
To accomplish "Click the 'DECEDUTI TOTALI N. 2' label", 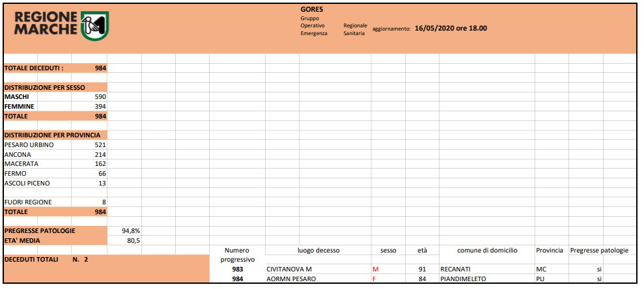I will [x=46, y=260].
